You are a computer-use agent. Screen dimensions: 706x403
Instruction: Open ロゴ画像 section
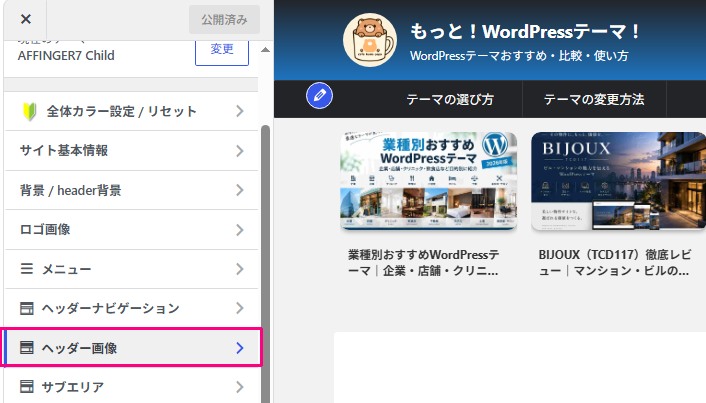tap(131, 230)
